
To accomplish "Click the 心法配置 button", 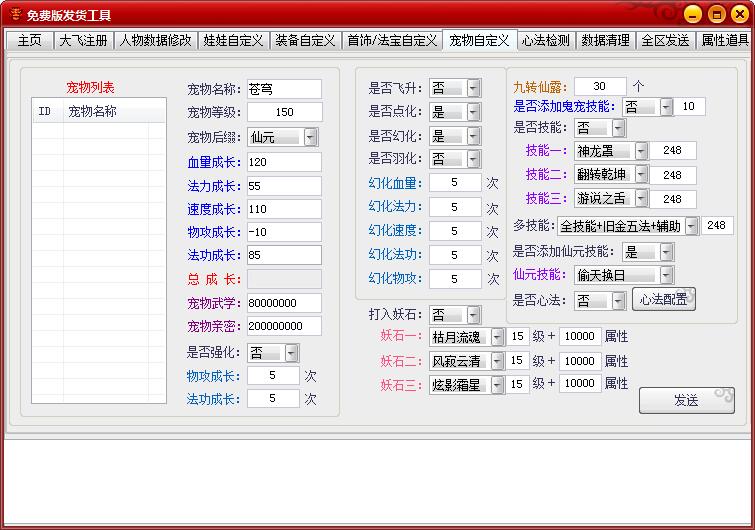I will tap(664, 299).
